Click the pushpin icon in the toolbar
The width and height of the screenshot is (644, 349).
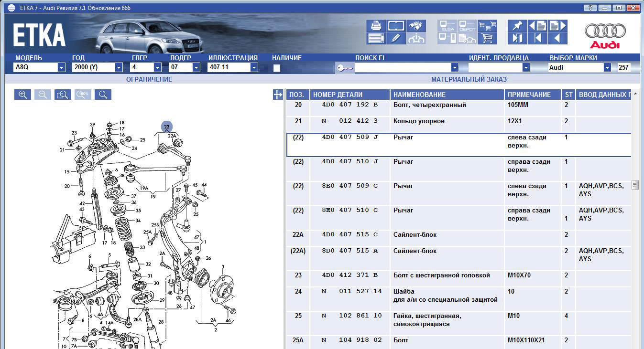coord(517,26)
